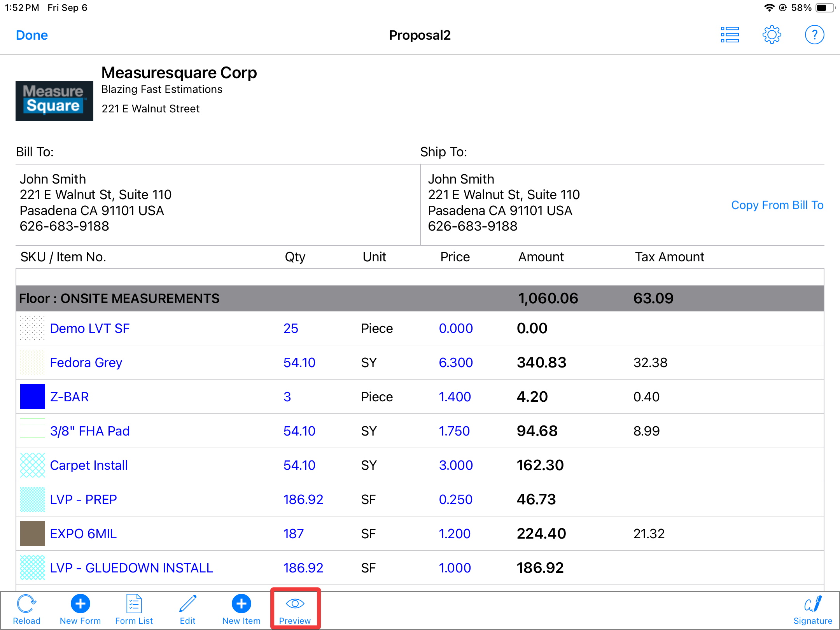
Task: Edit Demo LVT SF quantity 25
Action: click(290, 328)
